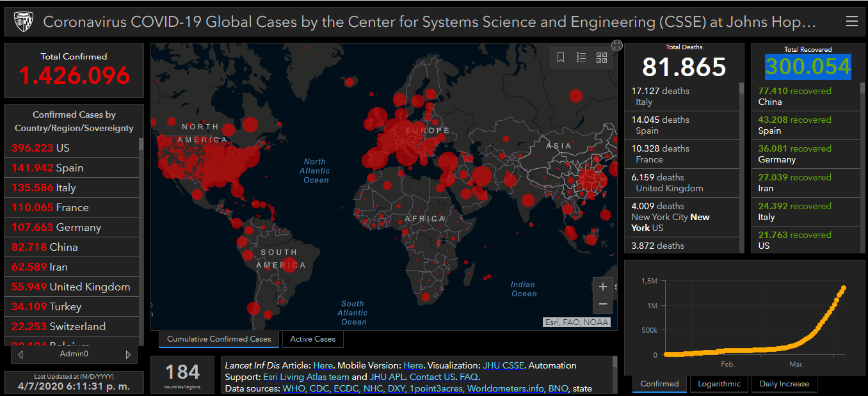The image size is (868, 396).
Task: Open the basemap gallery grid icon
Action: tap(602, 58)
